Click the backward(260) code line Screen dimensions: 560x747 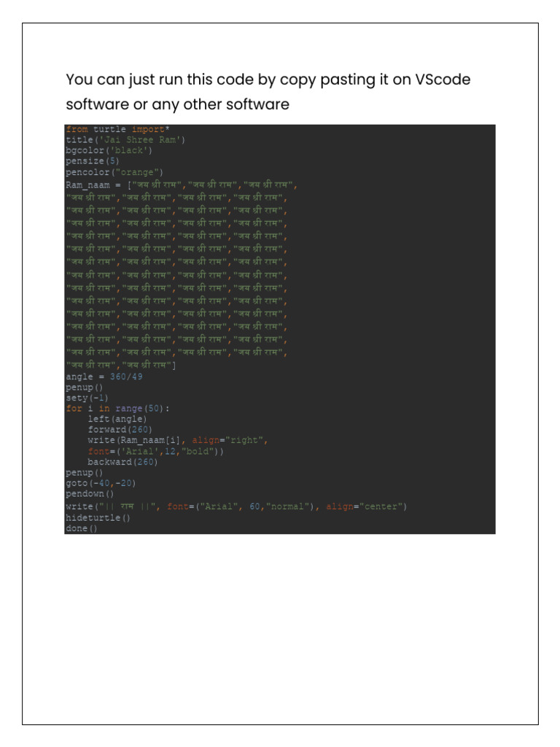(x=122, y=462)
